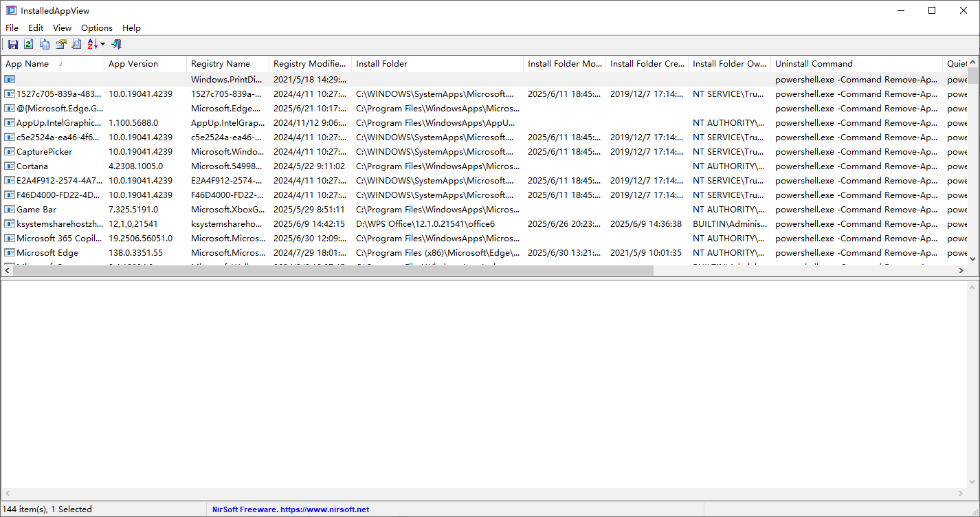Click the Save Selected Items toolbar icon
Viewport: 980px width, 517px height.
(x=13, y=44)
